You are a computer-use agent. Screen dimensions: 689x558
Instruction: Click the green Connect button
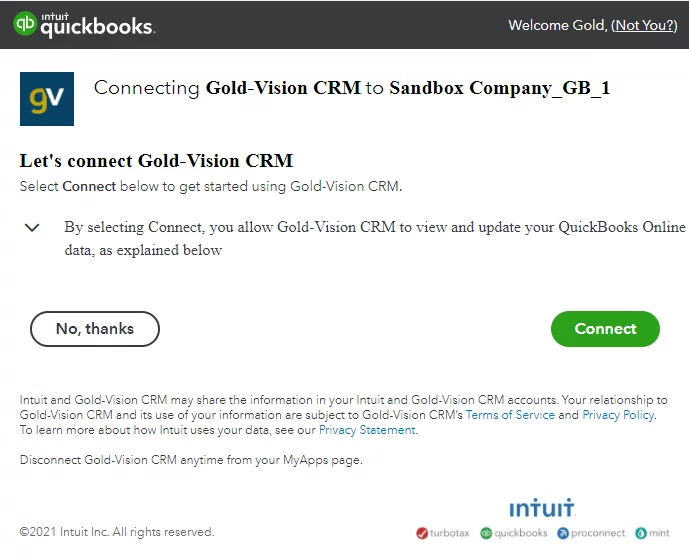(x=605, y=329)
